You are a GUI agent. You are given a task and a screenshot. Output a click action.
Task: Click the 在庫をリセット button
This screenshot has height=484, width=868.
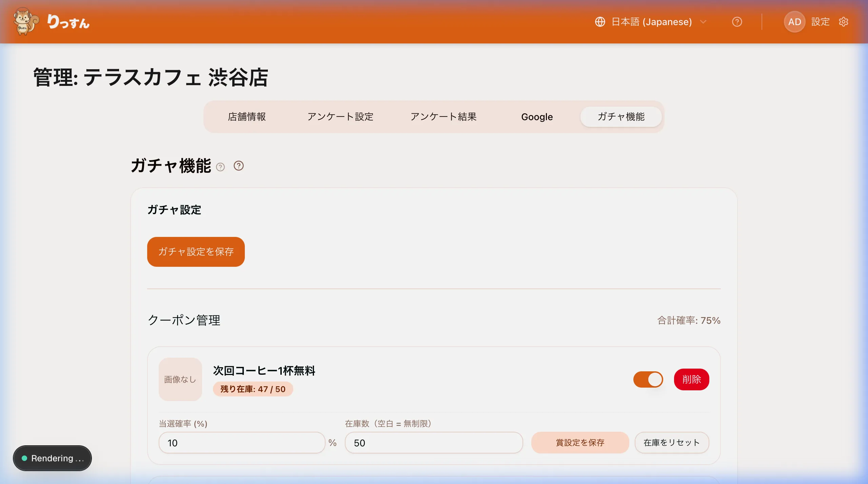tap(672, 443)
